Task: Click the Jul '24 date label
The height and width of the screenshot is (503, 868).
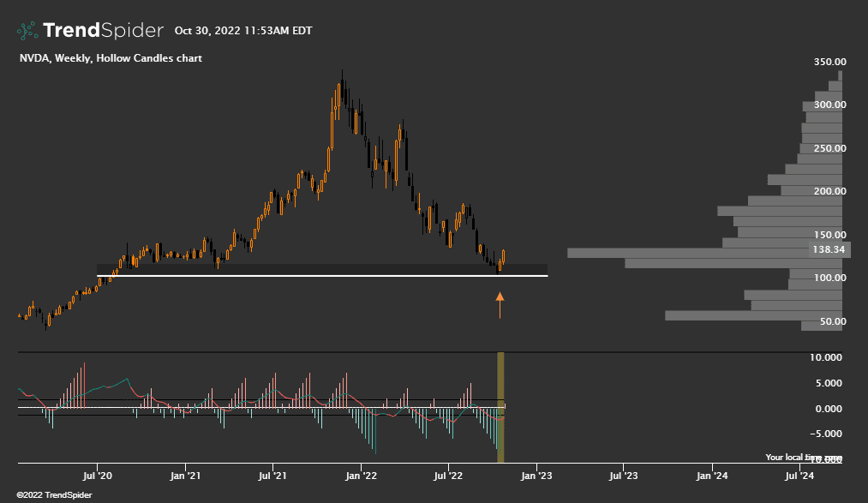Action: pyautogui.click(x=800, y=475)
